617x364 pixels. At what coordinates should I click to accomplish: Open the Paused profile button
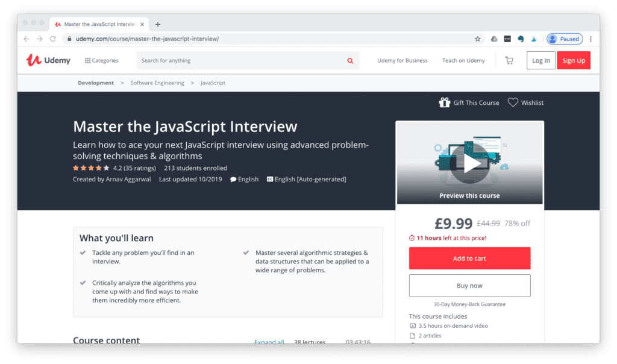pos(565,39)
